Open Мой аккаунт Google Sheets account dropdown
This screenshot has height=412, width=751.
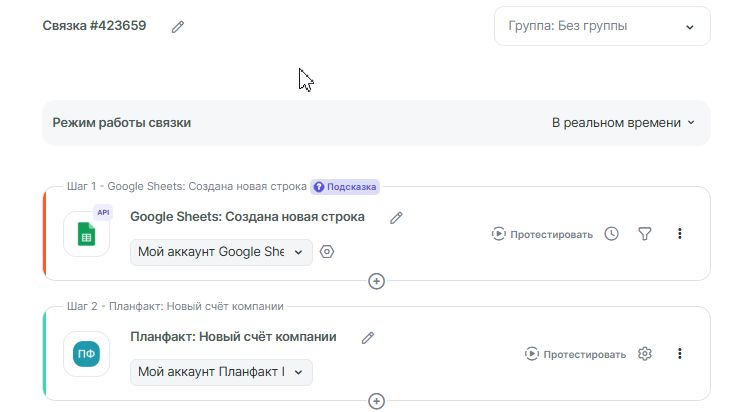coord(221,252)
